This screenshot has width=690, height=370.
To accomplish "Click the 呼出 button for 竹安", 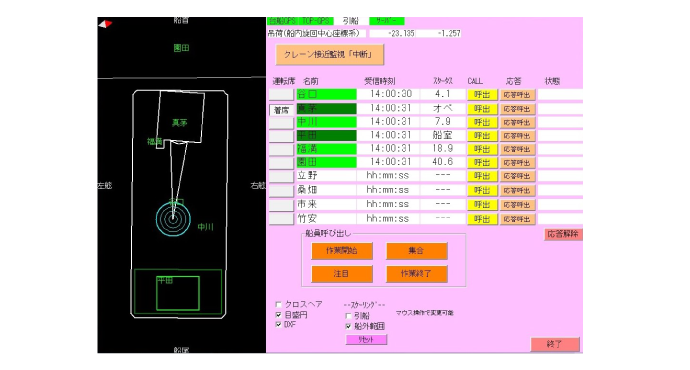I will click(x=482, y=219).
